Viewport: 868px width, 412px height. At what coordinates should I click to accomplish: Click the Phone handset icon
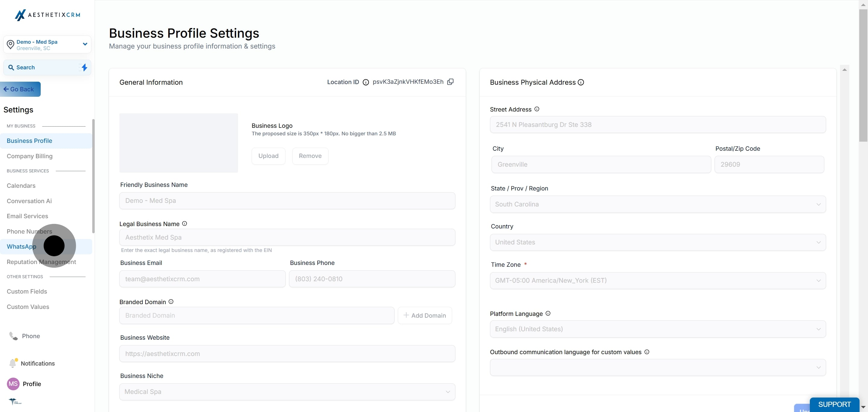[13, 336]
